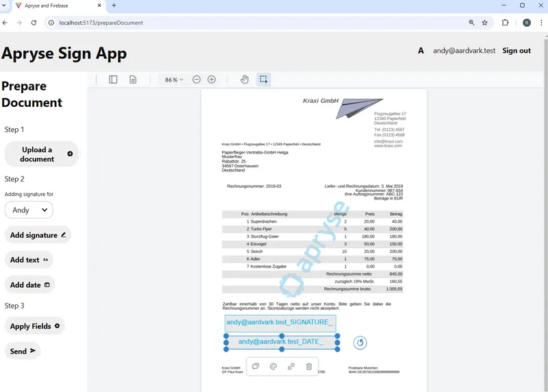This screenshot has height=392, width=548.
Task: Select the andy@aardvark.test_DATE_ field
Action: (282, 342)
